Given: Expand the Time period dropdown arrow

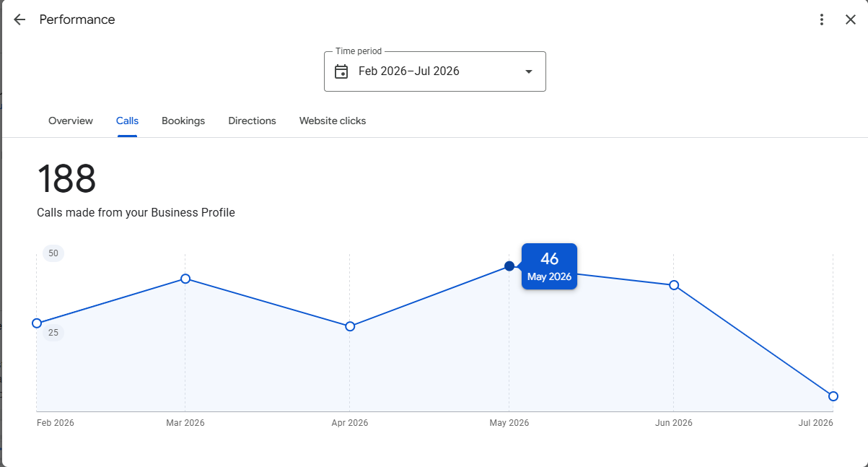Looking at the screenshot, I should click(x=528, y=71).
